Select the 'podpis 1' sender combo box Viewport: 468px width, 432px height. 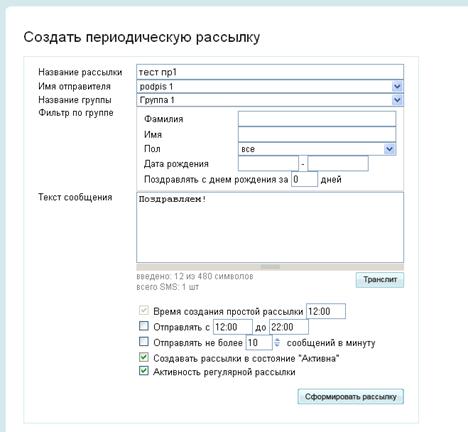270,87
